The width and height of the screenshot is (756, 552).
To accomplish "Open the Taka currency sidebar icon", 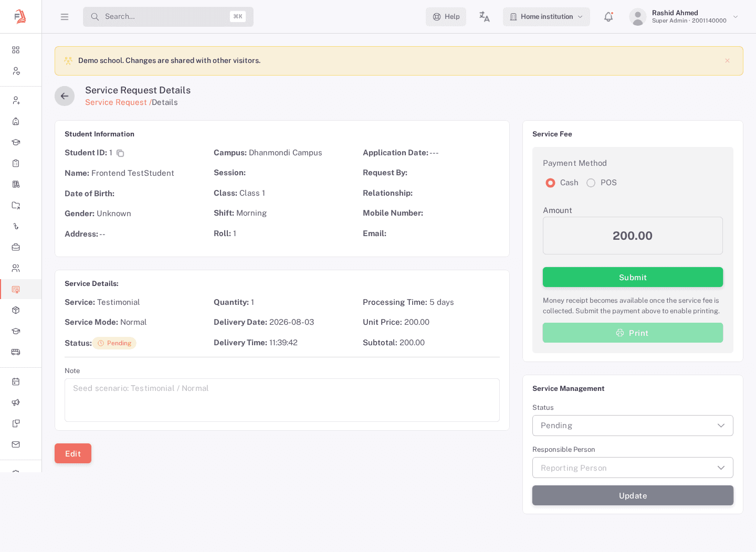I will click(16, 226).
